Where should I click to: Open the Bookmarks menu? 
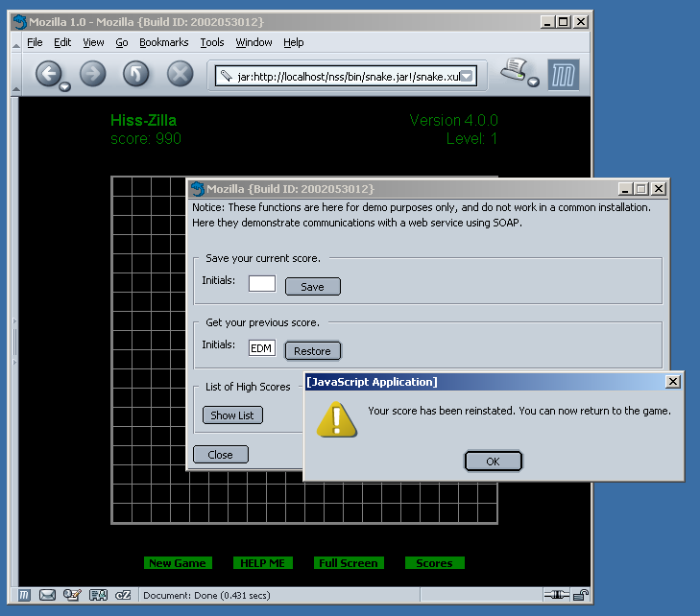tap(163, 42)
